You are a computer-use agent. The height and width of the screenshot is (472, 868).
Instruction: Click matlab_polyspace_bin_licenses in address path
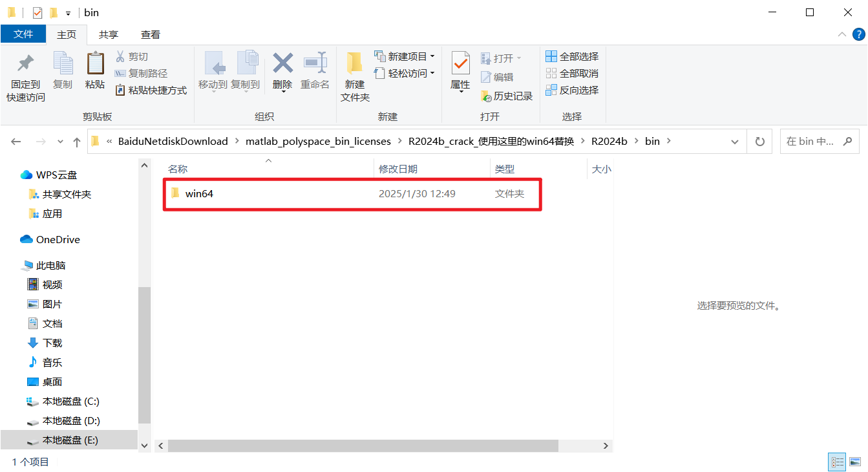click(318, 142)
